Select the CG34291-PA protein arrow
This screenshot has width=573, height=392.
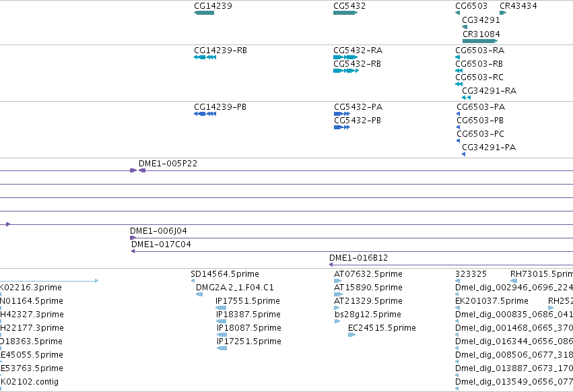pos(464,154)
